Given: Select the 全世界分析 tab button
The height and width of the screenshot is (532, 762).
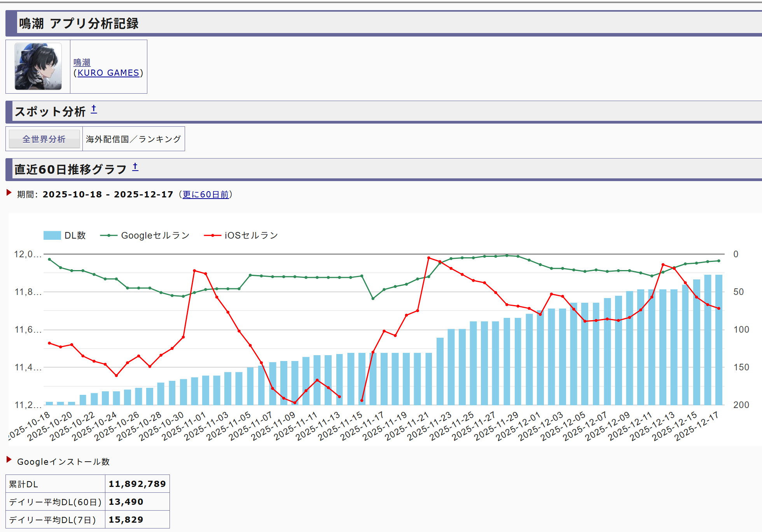Looking at the screenshot, I should coord(44,139).
